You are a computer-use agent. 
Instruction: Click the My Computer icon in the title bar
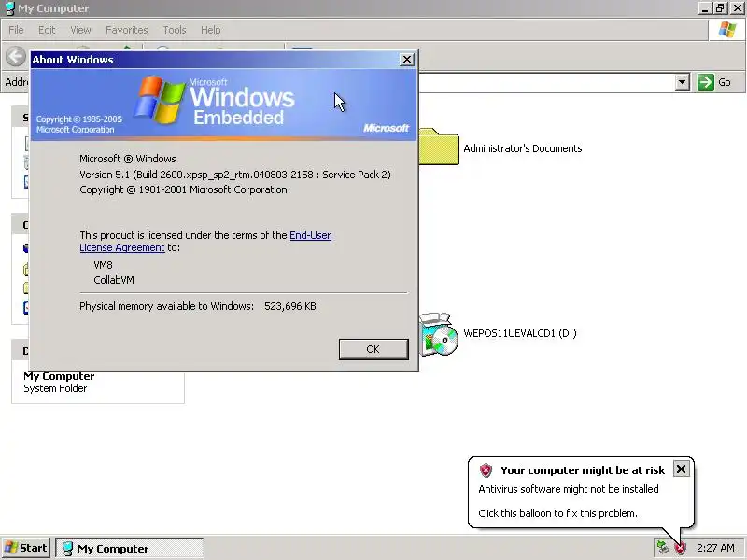[x=9, y=8]
